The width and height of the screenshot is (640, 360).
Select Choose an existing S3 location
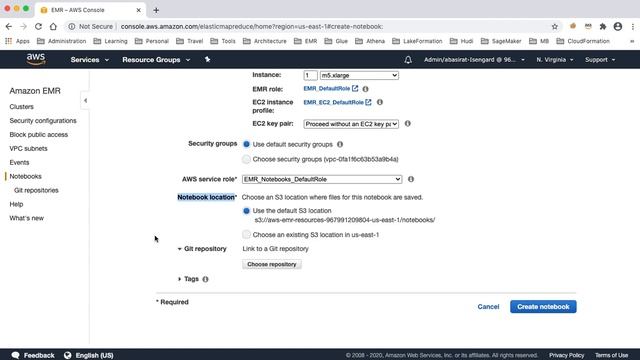[x=246, y=234]
